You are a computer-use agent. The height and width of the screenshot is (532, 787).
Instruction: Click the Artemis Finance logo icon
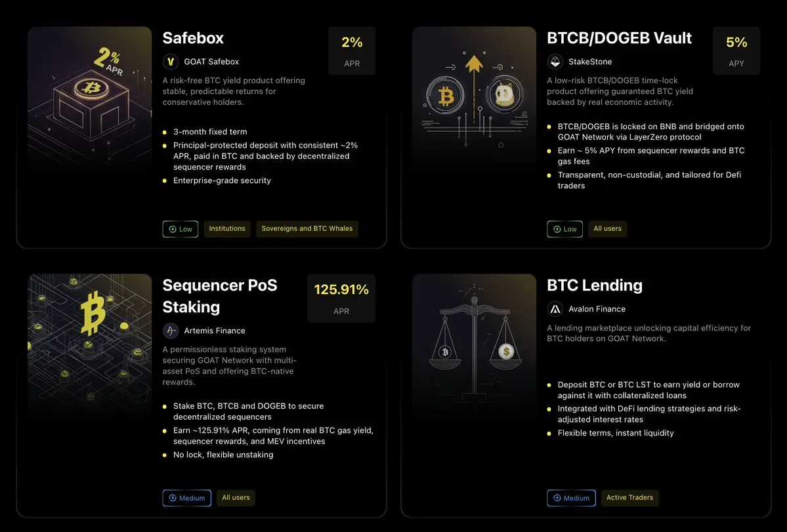(x=171, y=331)
